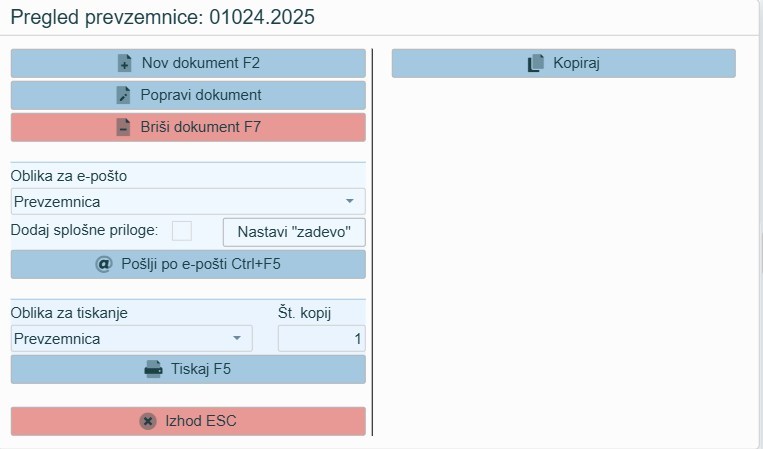Click the Briši dokument F7 button
Image resolution: width=763 pixels, height=449 pixels.
tap(188, 127)
